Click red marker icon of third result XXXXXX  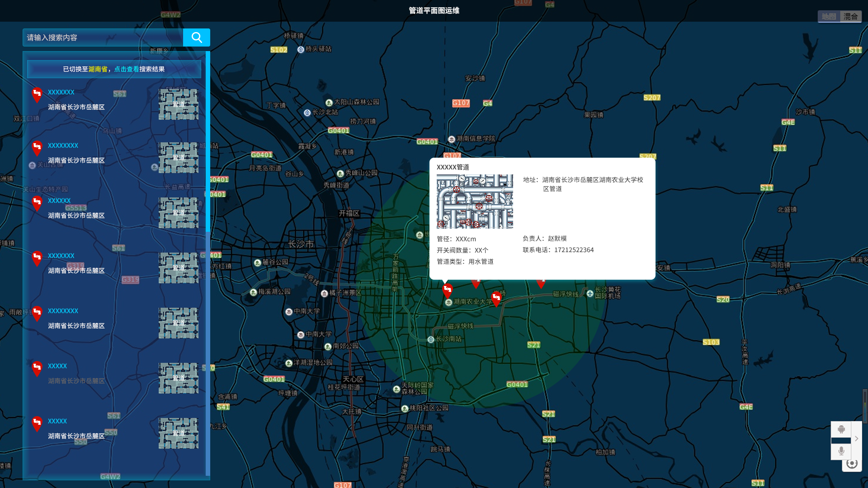pos(37,204)
